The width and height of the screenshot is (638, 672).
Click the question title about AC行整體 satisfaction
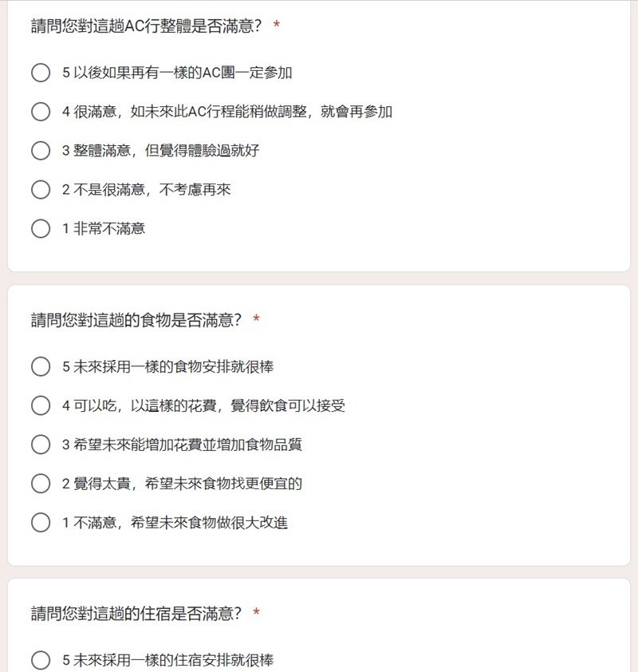(146, 26)
